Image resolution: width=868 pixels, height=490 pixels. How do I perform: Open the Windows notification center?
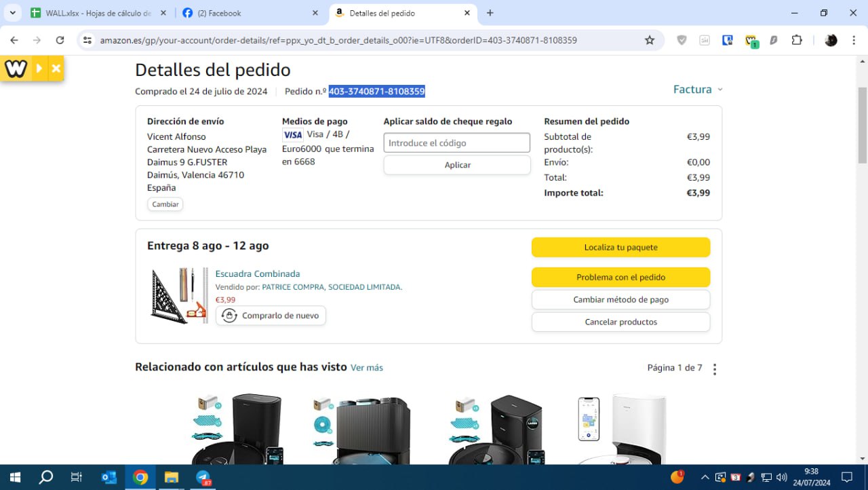(x=847, y=477)
